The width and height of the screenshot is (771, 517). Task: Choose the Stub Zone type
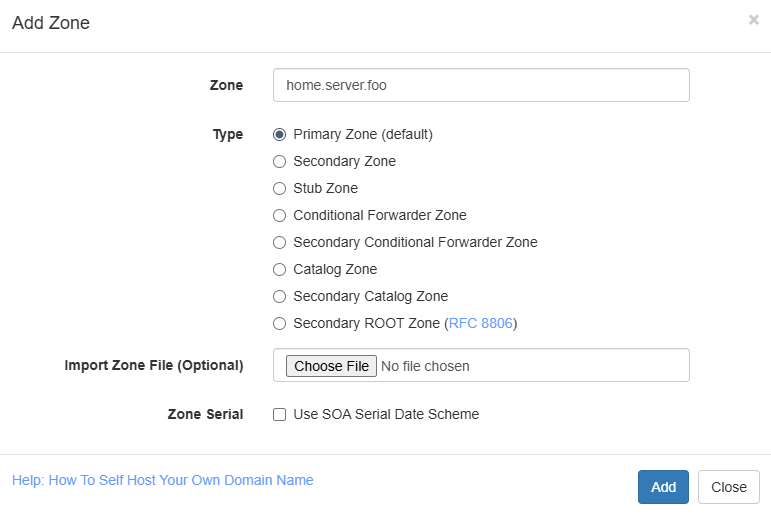point(280,188)
